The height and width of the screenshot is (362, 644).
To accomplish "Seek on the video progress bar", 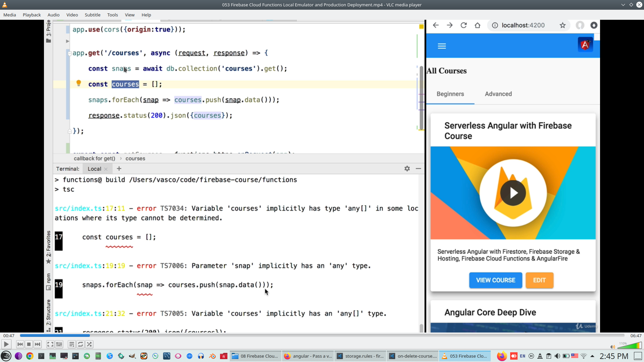I will pos(322,336).
